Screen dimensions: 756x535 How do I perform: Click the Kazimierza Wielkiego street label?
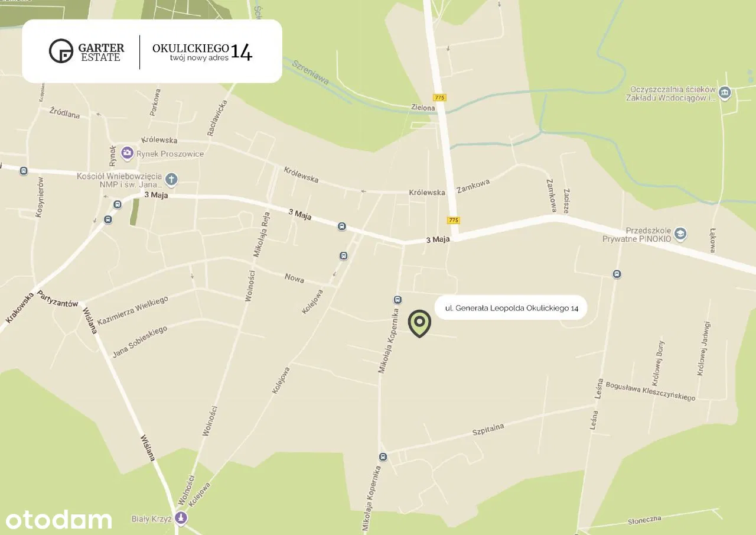pyautogui.click(x=133, y=310)
